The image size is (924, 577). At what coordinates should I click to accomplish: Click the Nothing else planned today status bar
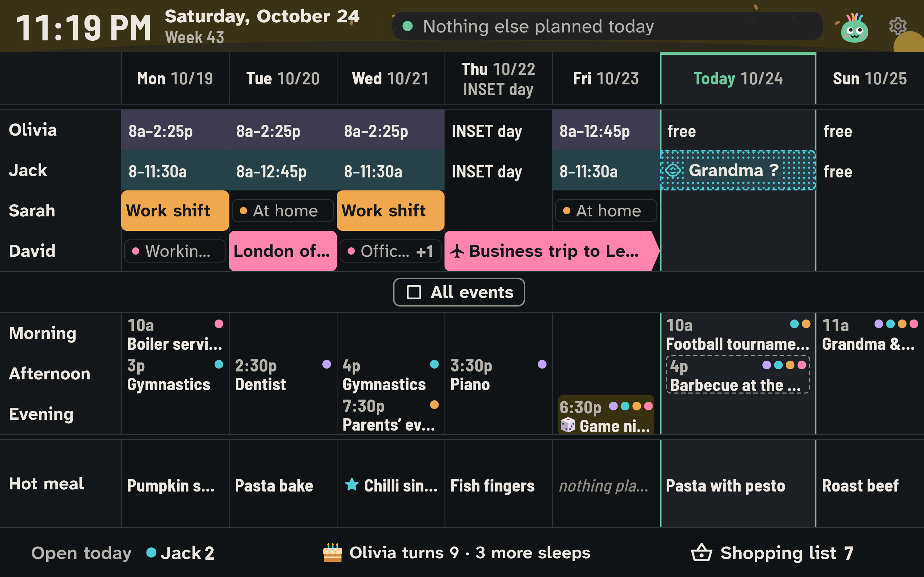607,26
